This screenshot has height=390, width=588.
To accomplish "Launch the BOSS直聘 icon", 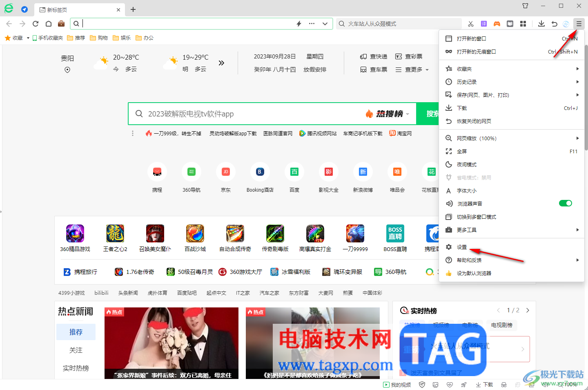I will [395, 233].
